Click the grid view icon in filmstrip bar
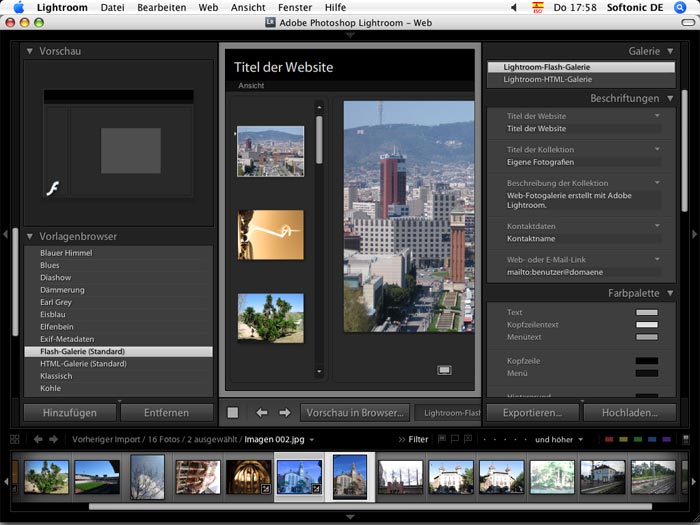Viewport: 700px width, 525px height. click(x=15, y=439)
